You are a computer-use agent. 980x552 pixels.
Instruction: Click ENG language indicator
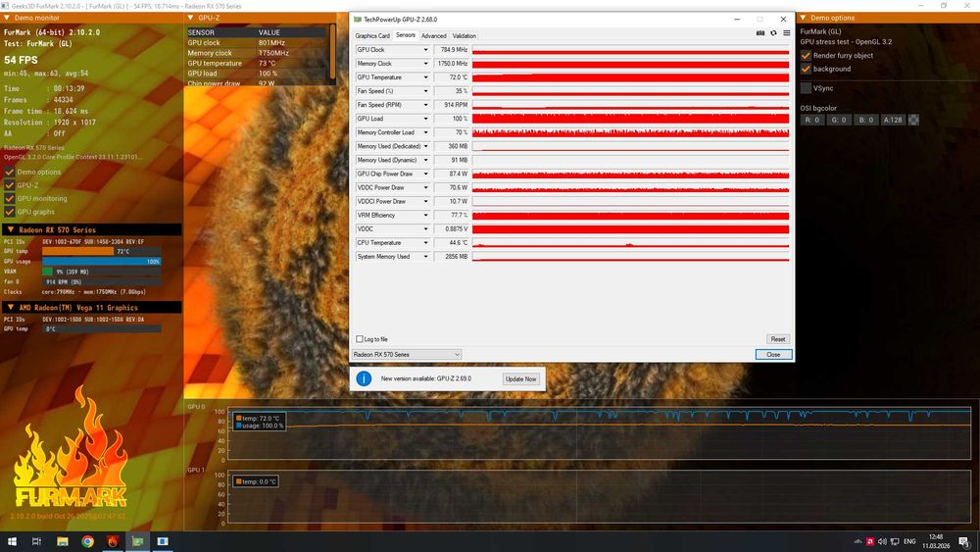click(x=909, y=541)
